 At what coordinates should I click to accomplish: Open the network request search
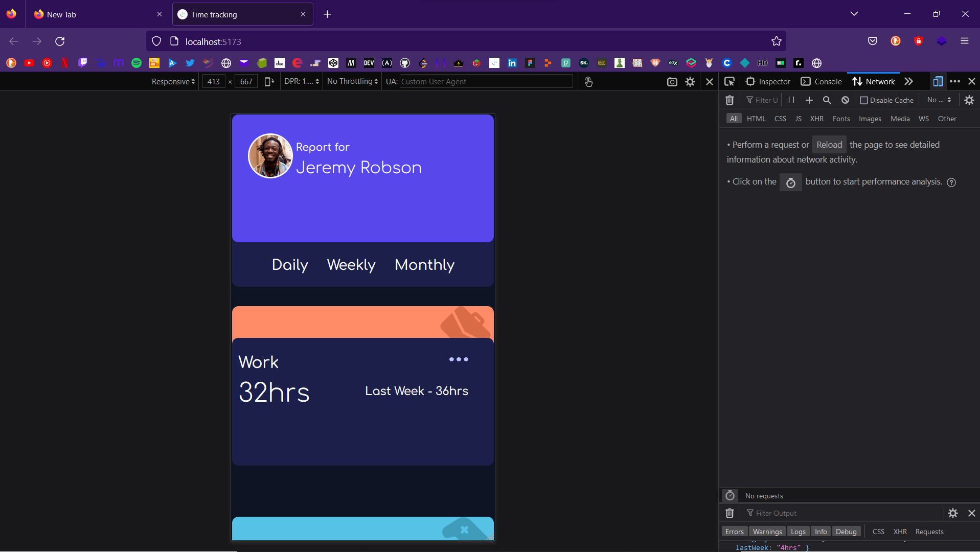click(x=827, y=100)
